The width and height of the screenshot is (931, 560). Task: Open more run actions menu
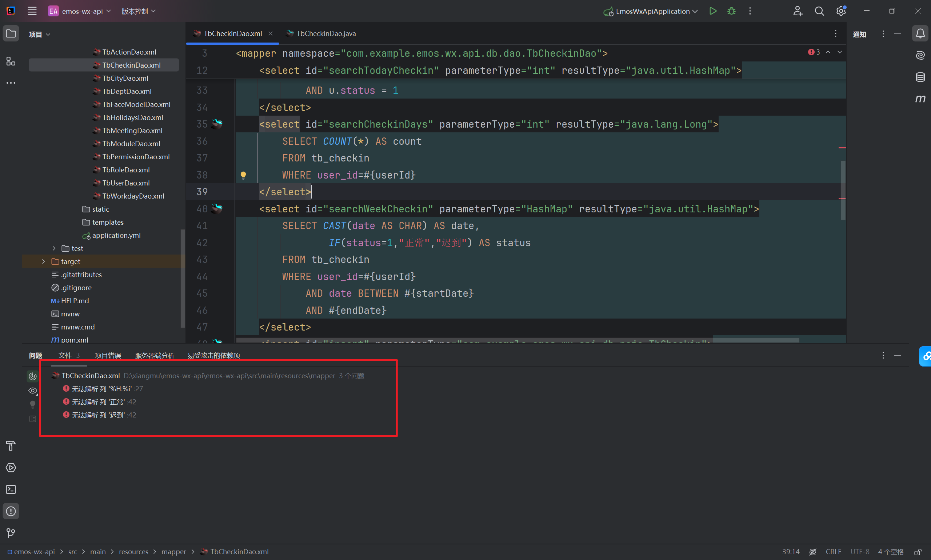click(750, 11)
